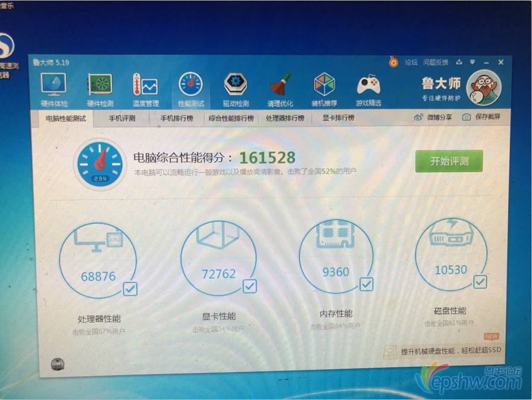The height and width of the screenshot is (400, 532).
Task: Click the 显卡性能 label
Action: point(219,317)
